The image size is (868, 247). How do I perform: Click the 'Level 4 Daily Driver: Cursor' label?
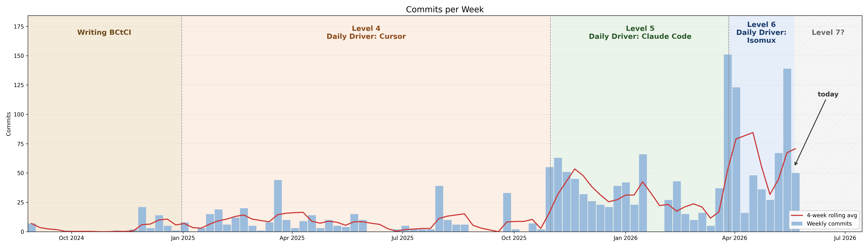click(366, 32)
